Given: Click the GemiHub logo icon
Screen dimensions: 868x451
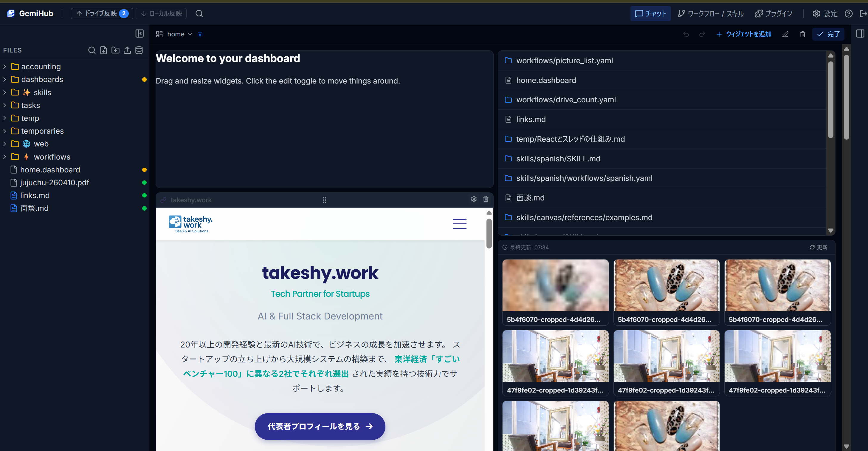Looking at the screenshot, I should 11,13.
